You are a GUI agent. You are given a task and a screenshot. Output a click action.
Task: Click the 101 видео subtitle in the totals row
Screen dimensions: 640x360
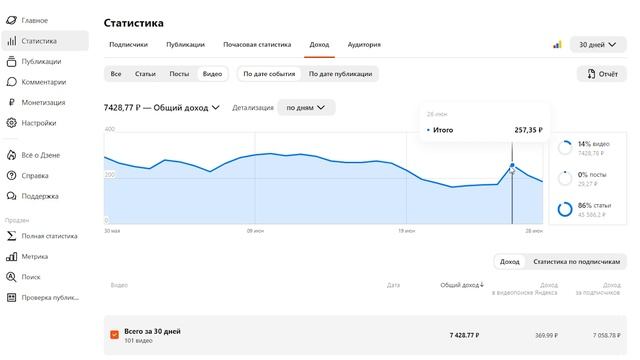coord(138,341)
